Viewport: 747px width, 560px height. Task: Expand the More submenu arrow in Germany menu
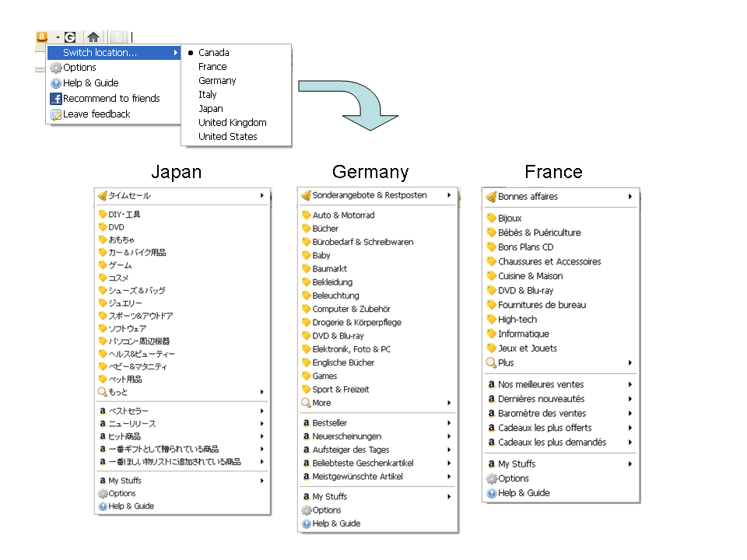tap(449, 403)
